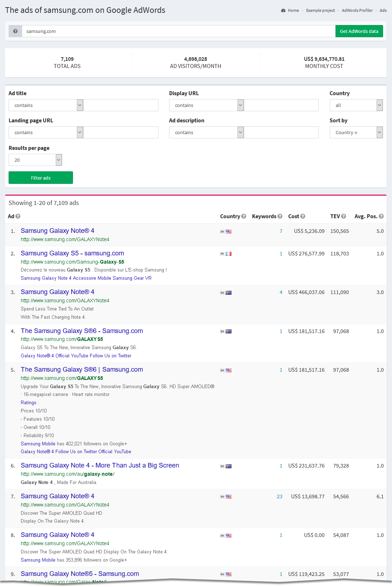The image size is (392, 587).
Task: Click the help question icon beside domain field
Action: (x=15, y=31)
